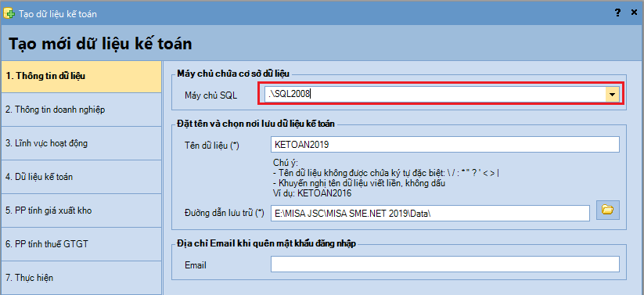
Task: Click the 'Đường dẫn lưu trữ (*)' label
Action: click(224, 213)
